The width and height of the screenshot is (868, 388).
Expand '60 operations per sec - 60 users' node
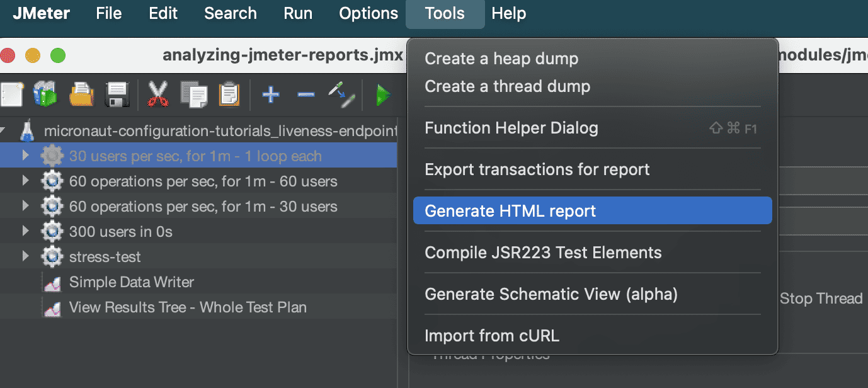pos(25,181)
